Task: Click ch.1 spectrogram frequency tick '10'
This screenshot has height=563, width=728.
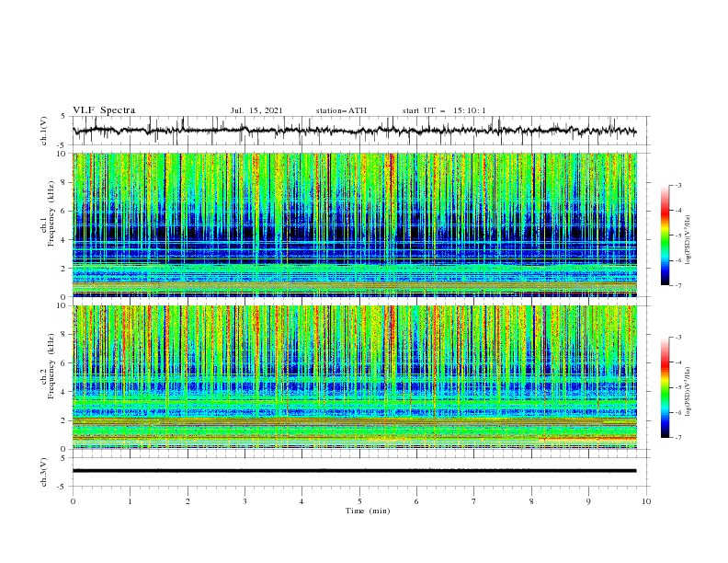Action: (x=63, y=154)
